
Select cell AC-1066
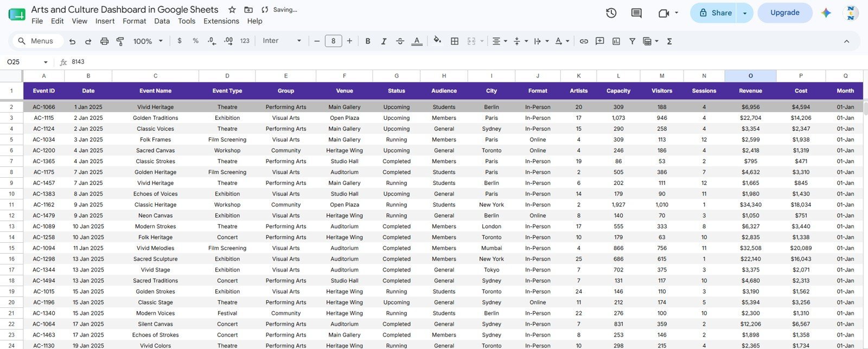point(44,107)
